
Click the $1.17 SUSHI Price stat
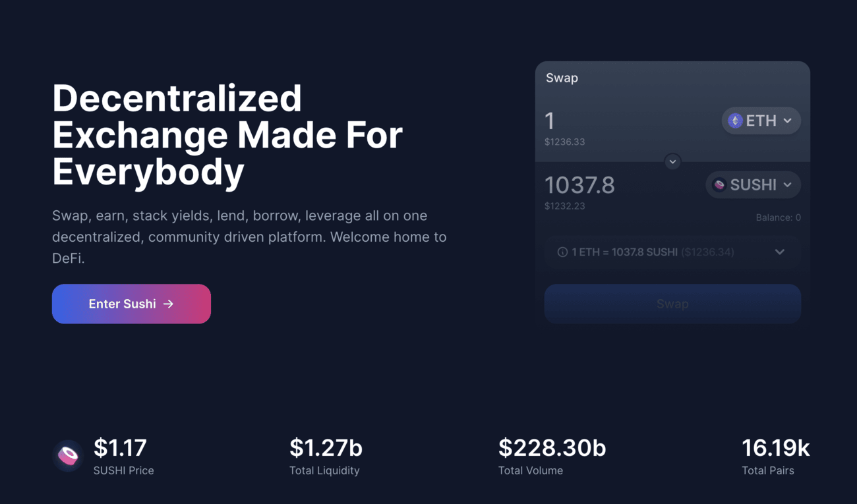tap(124, 456)
